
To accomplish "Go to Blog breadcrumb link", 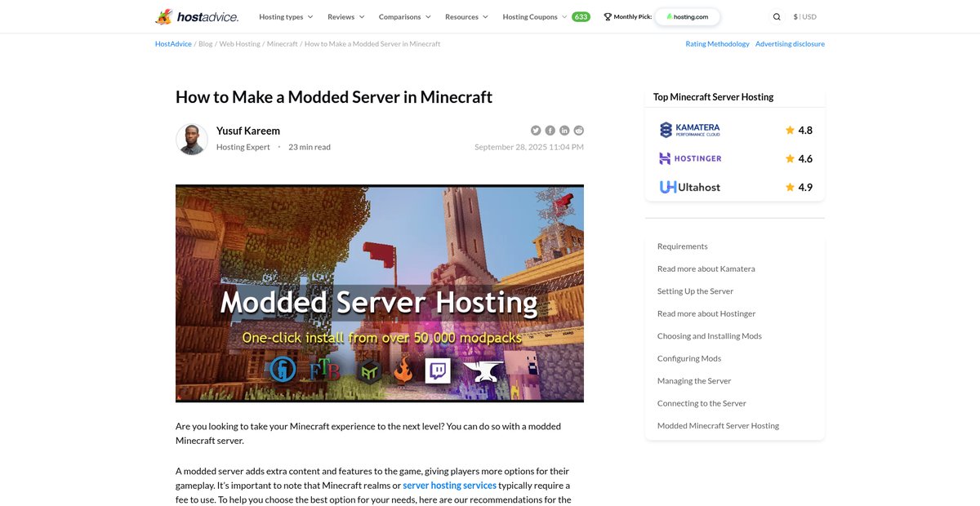I will (x=205, y=44).
